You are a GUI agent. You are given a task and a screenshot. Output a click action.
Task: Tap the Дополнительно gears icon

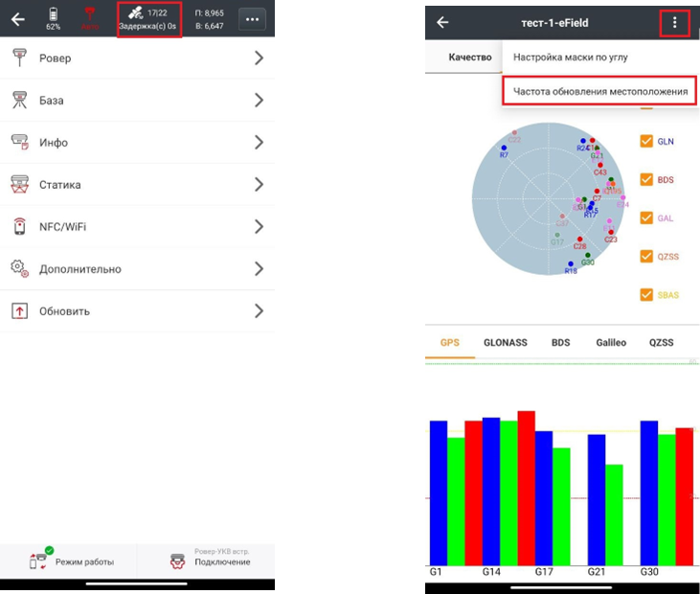coord(20,269)
